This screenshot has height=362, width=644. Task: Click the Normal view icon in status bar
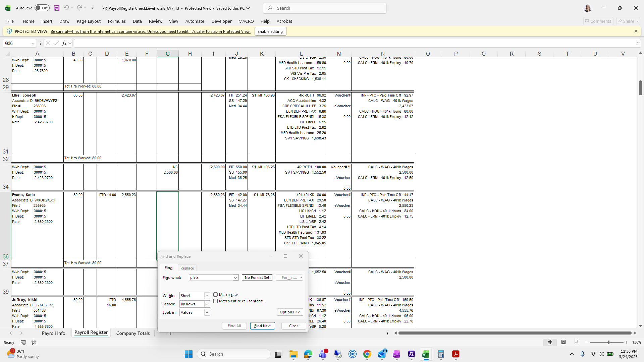[x=550, y=342]
